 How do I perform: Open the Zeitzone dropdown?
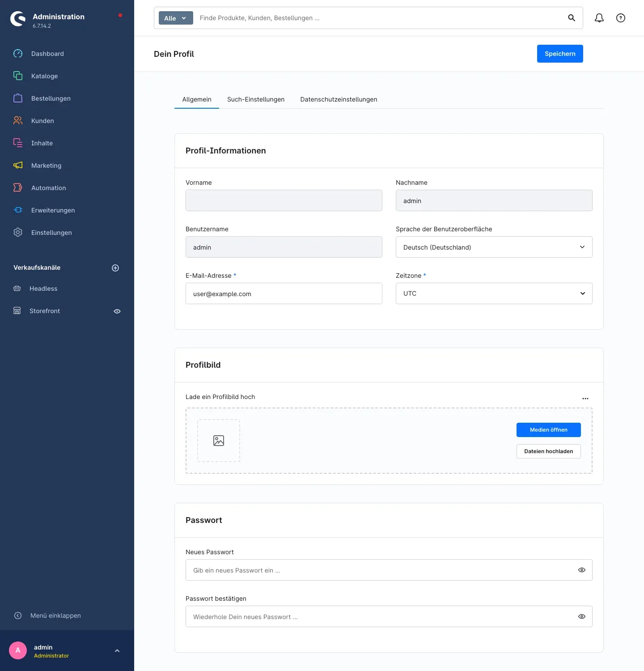coord(494,293)
